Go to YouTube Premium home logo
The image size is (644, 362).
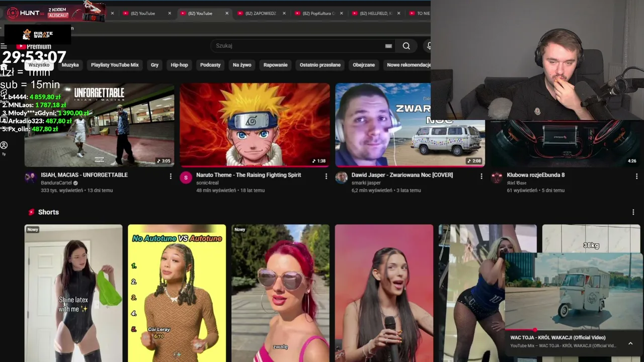tap(35, 46)
